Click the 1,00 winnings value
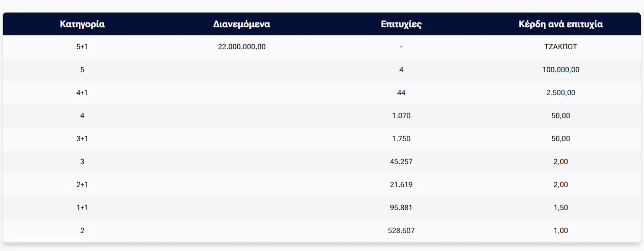Viewport: 644px width, 251px height. [x=560, y=231]
